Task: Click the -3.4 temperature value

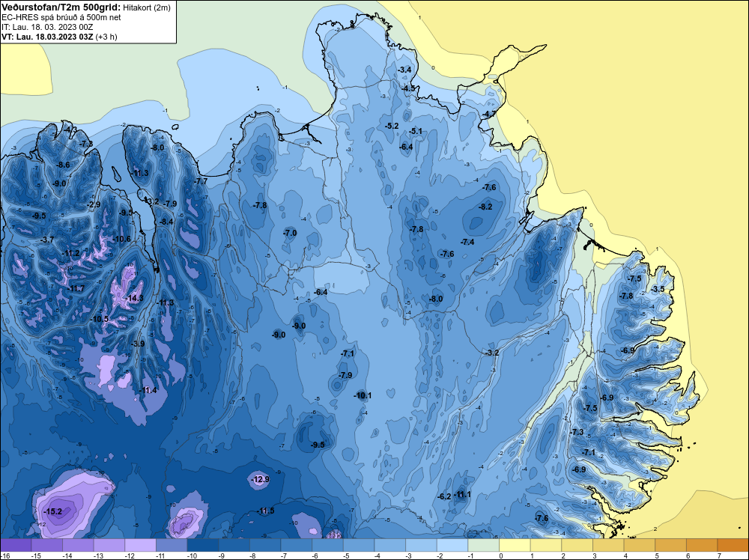Action: click(x=404, y=70)
